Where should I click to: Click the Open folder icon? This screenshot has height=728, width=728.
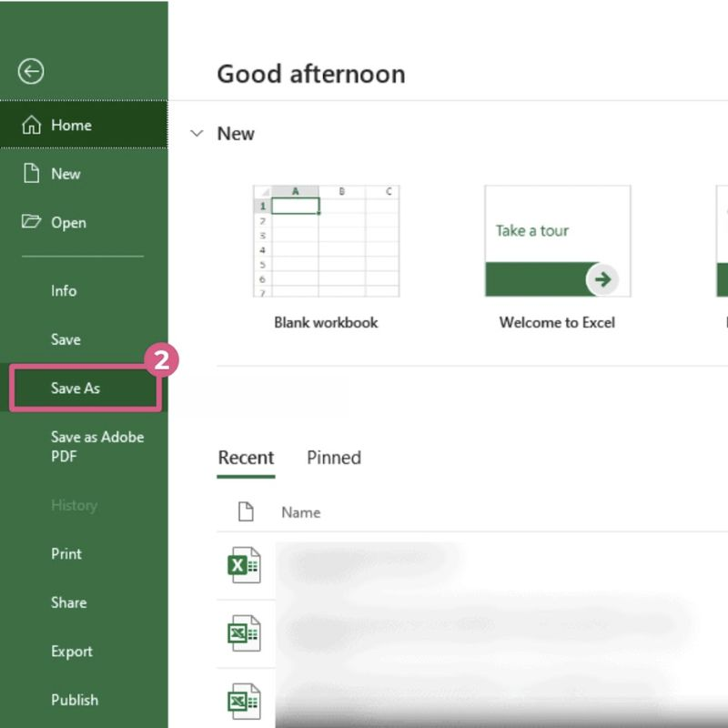click(32, 221)
